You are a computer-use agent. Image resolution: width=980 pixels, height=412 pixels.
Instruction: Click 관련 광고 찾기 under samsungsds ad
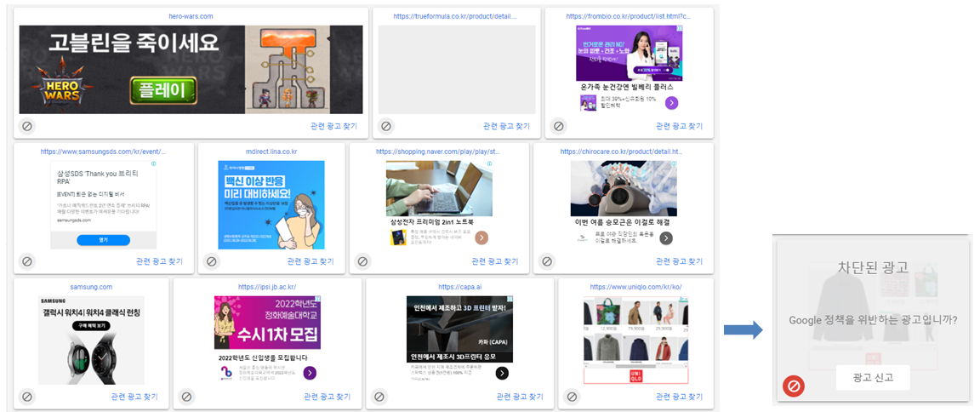point(159,261)
